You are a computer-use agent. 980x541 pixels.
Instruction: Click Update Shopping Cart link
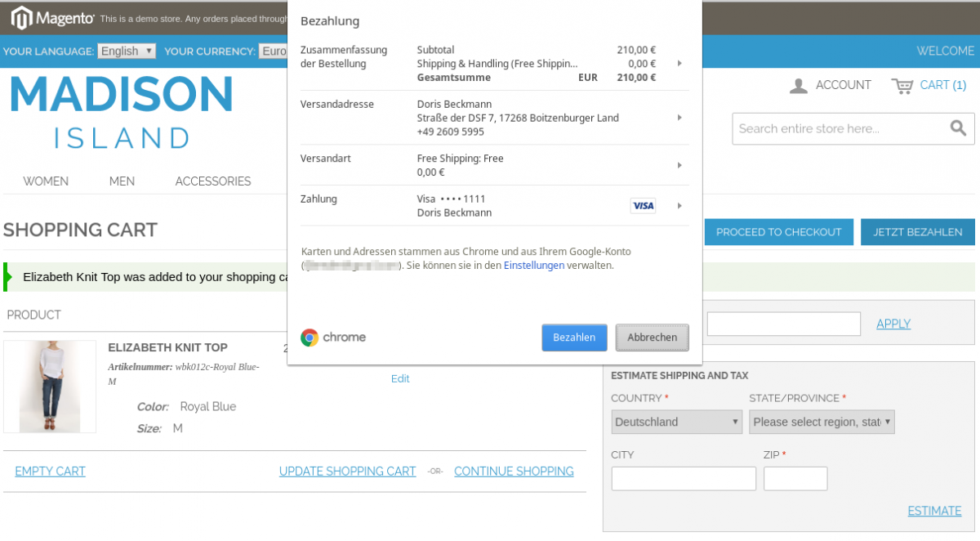(348, 472)
